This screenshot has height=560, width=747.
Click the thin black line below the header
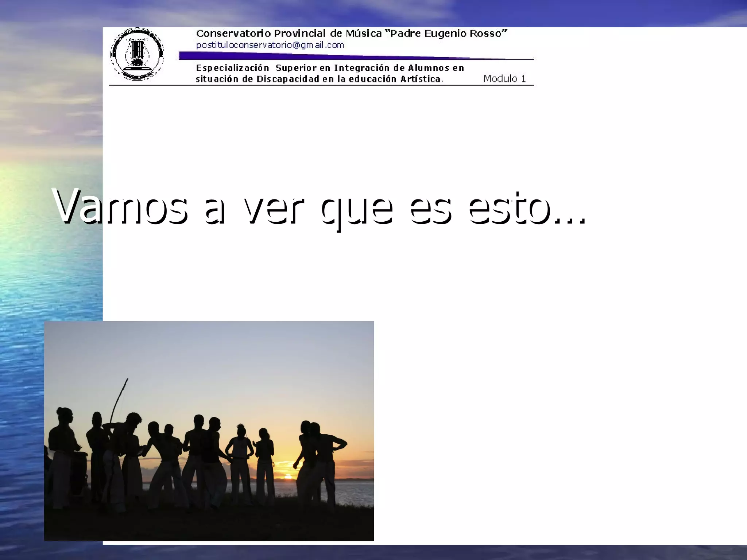[321, 85]
